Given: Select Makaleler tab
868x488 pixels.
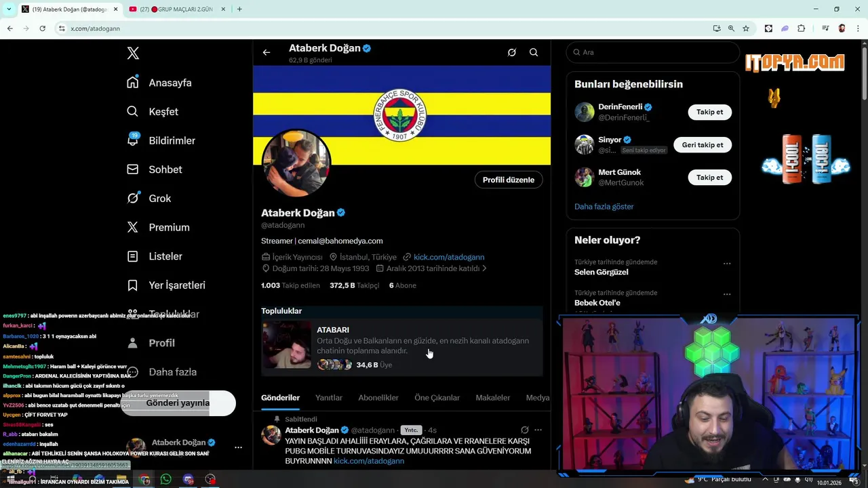Looking at the screenshot, I should (493, 398).
